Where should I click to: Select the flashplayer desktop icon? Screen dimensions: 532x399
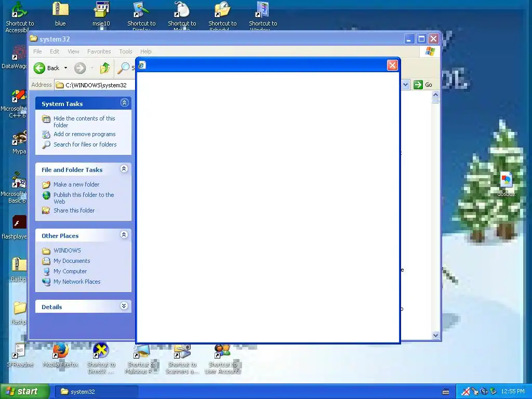point(15,228)
